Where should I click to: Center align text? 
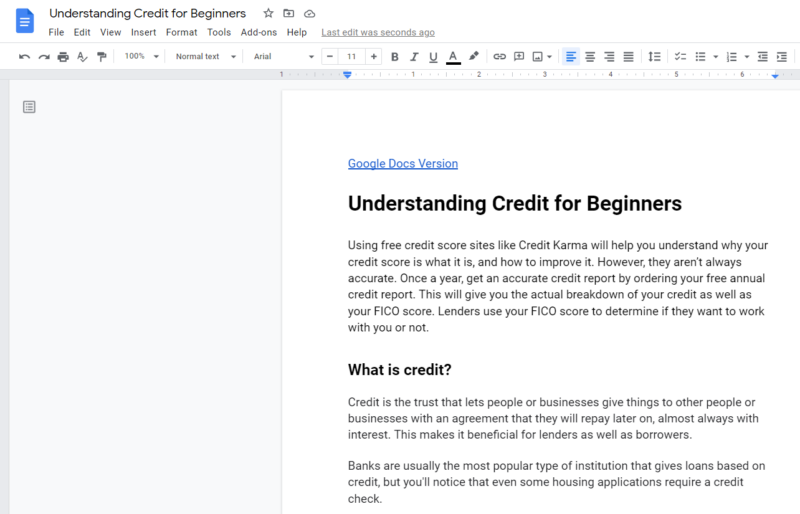tap(590, 57)
